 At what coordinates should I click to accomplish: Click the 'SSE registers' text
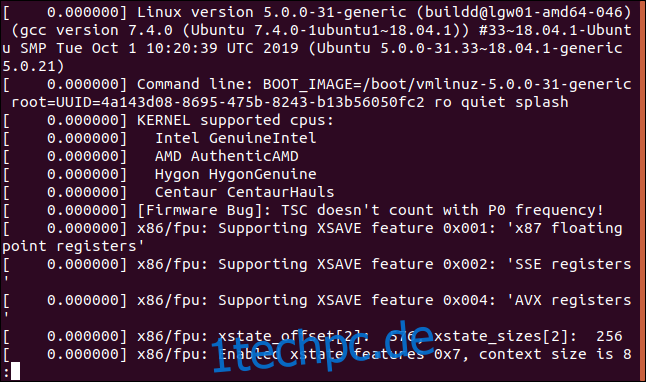click(573, 264)
